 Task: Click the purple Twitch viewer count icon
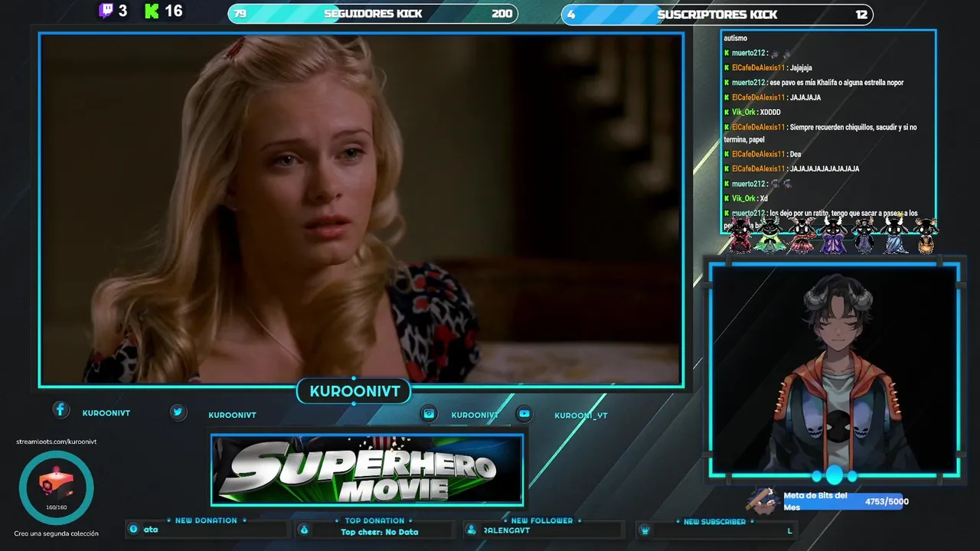106,11
